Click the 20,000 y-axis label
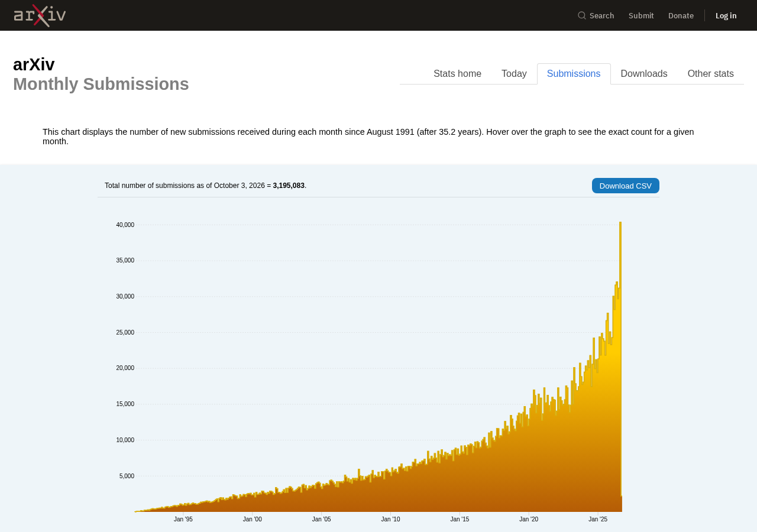757x532 pixels. 125,368
